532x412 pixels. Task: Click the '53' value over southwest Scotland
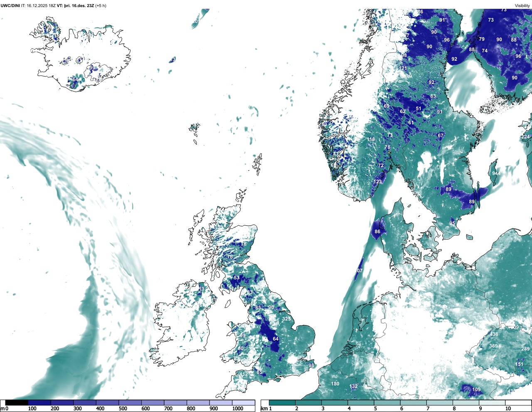[236, 278]
